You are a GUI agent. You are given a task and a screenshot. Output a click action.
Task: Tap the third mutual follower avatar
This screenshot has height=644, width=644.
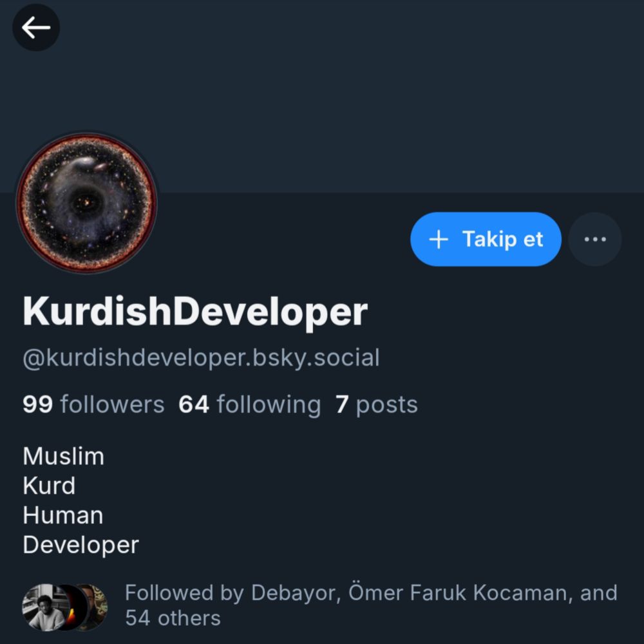[96, 607]
